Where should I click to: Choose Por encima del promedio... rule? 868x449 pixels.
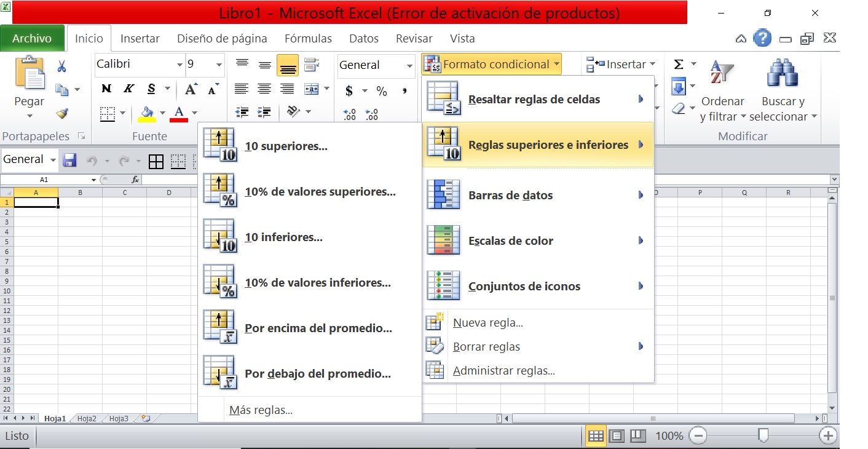point(310,328)
